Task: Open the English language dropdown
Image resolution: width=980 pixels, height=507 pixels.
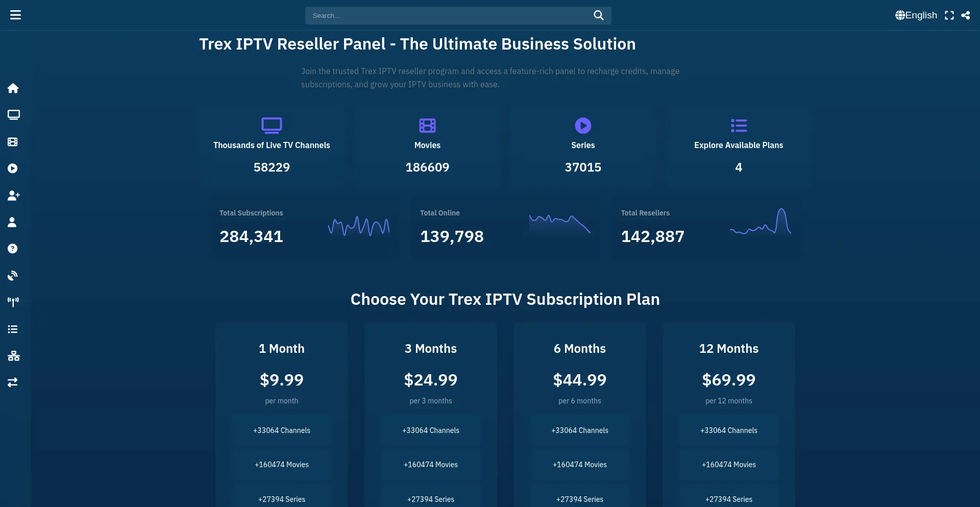Action: (x=916, y=15)
